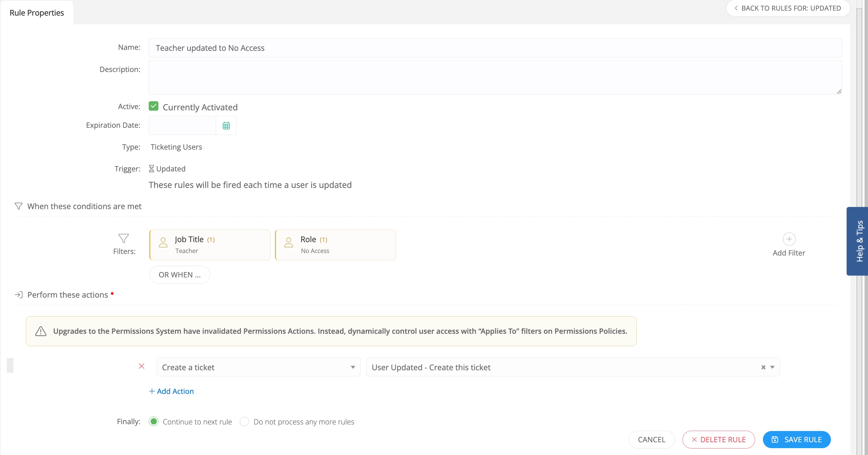This screenshot has width=868, height=455.
Task: Expand the User Updated ticket template dropdown
Action: click(772, 367)
